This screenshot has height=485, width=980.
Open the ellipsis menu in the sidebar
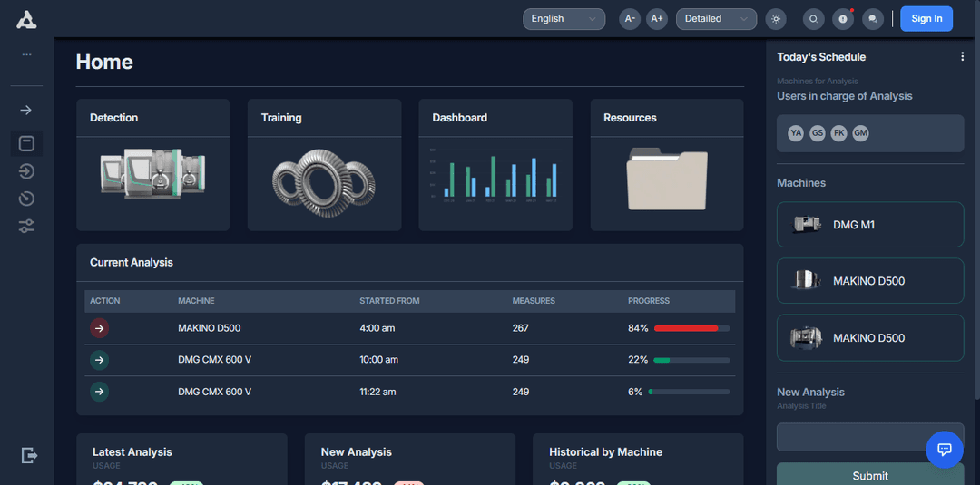tap(26, 55)
